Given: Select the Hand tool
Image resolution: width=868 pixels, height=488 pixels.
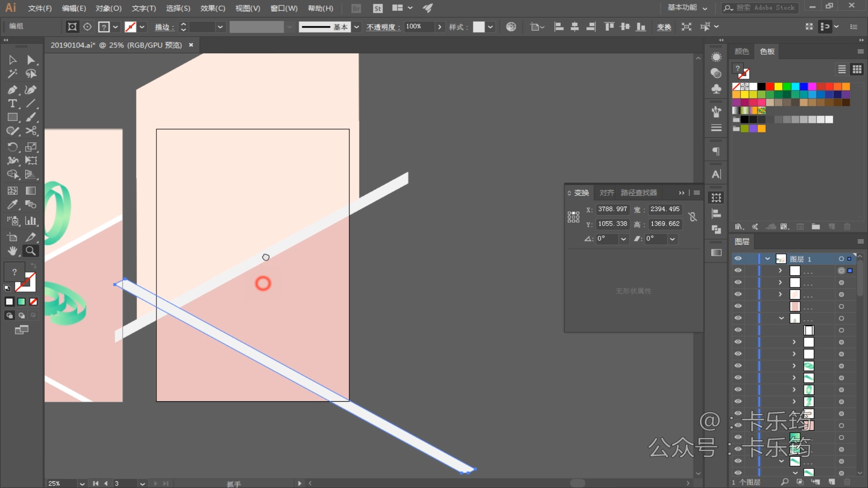Looking at the screenshot, I should click(12, 251).
